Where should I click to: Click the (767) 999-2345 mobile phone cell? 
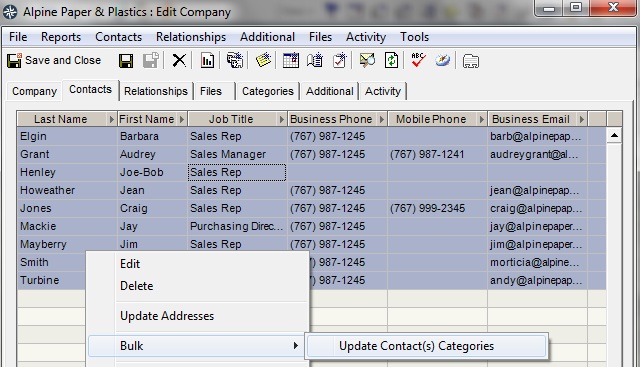pos(437,208)
